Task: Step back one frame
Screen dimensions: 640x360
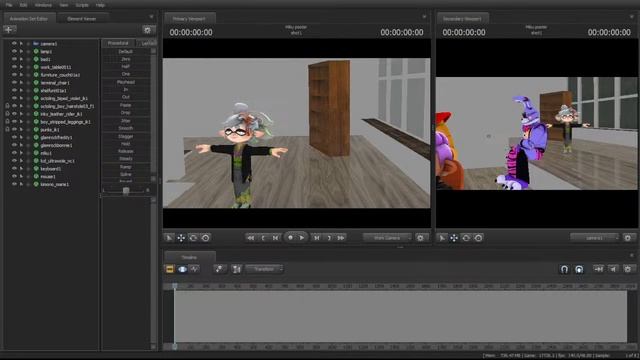Action: pyautogui.click(x=276, y=238)
